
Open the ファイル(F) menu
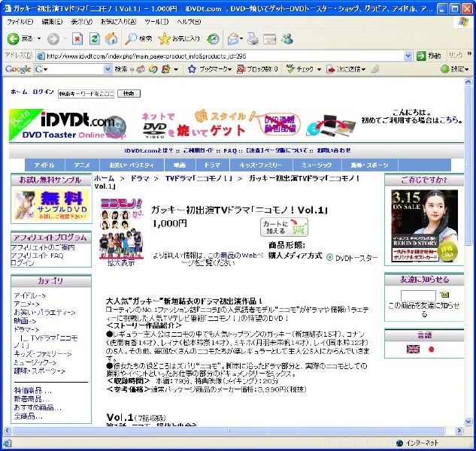(x=20, y=22)
